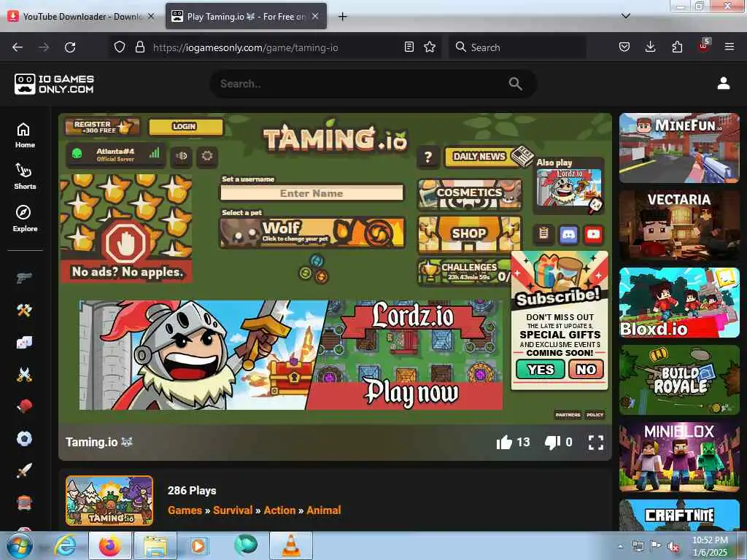This screenshot has width=747, height=560.
Task: Like the game with thumbs up
Action: [x=503, y=443]
